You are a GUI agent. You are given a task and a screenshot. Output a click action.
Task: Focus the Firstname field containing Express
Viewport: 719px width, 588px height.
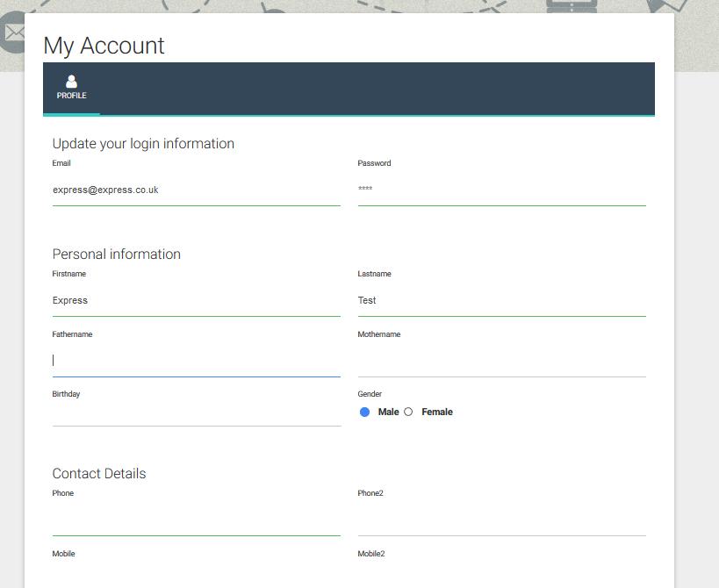(x=197, y=300)
